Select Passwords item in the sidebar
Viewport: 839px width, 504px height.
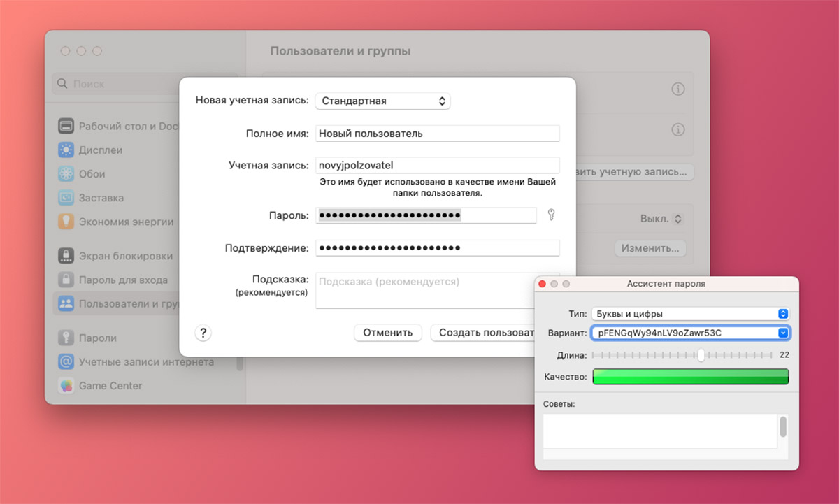[97, 338]
